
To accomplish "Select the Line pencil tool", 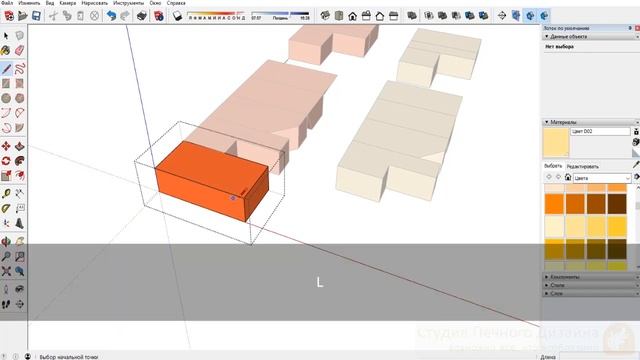I will 6,69.
